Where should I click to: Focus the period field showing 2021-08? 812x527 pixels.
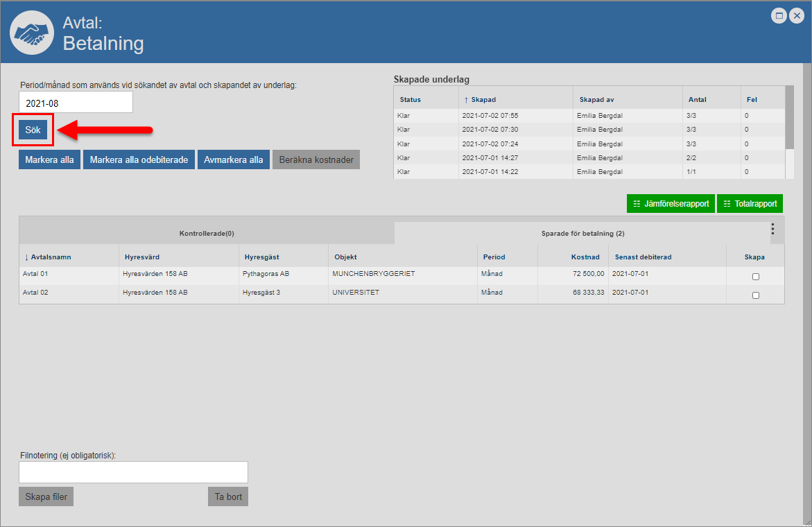pyautogui.click(x=76, y=103)
